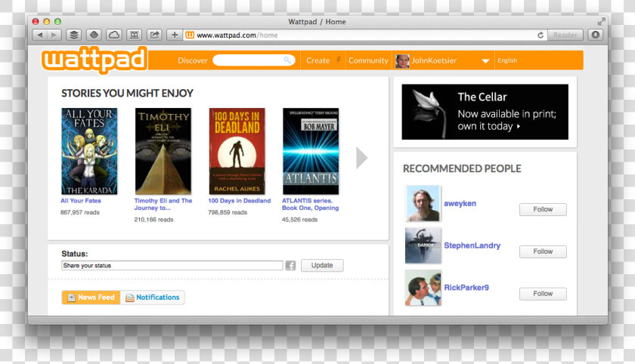Open the English language selector

[x=507, y=60]
